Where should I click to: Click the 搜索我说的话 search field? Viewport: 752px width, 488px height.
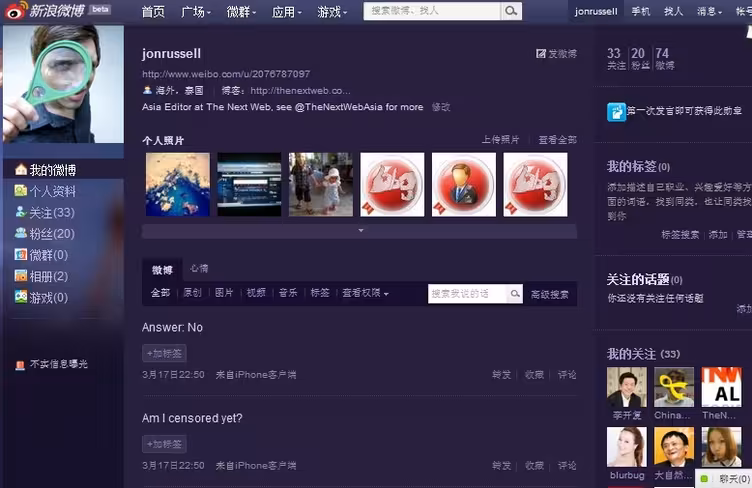[x=468, y=294]
